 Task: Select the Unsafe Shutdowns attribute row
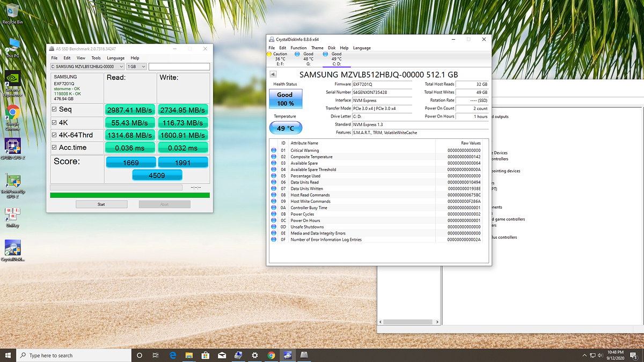[377, 227]
